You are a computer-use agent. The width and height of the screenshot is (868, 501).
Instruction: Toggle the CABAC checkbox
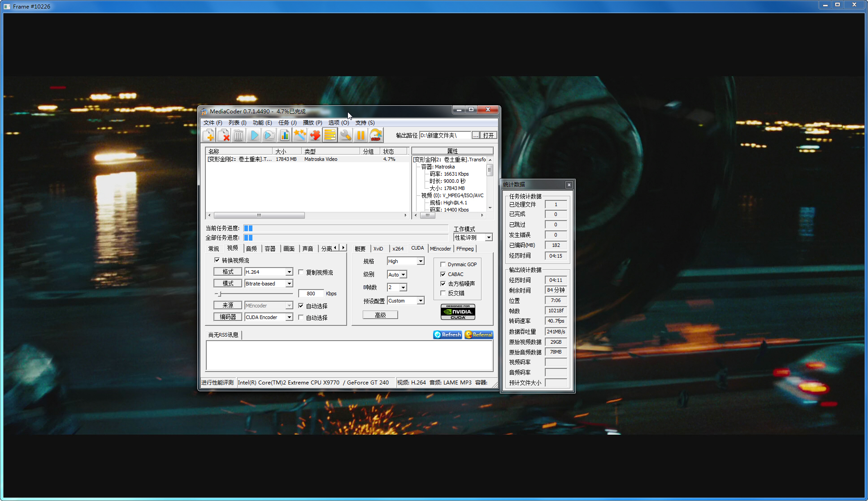(443, 274)
